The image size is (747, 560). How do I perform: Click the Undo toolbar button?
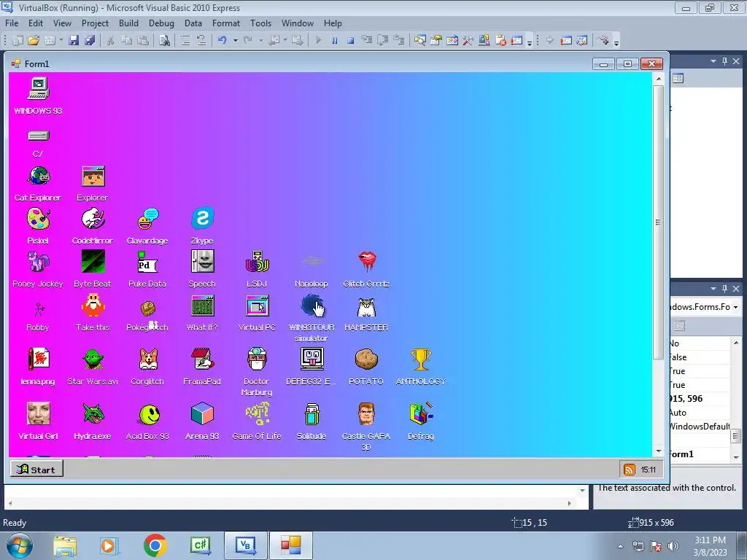(x=222, y=41)
